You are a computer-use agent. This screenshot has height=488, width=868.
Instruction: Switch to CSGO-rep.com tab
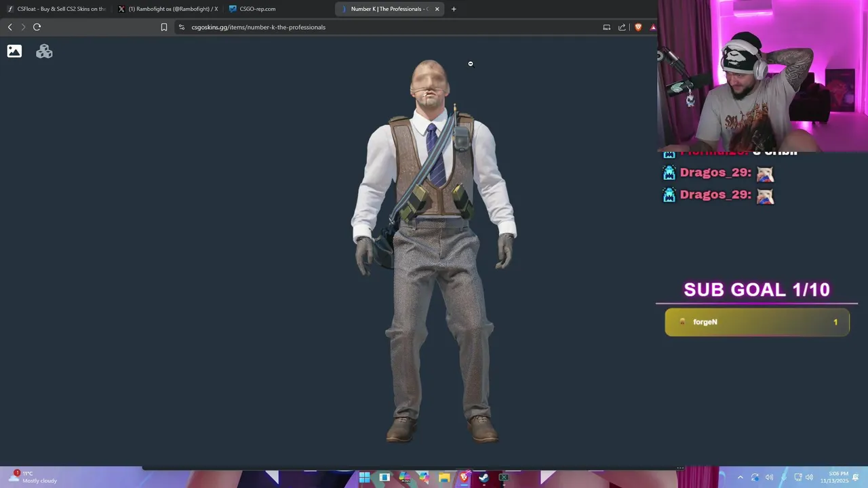pos(279,9)
